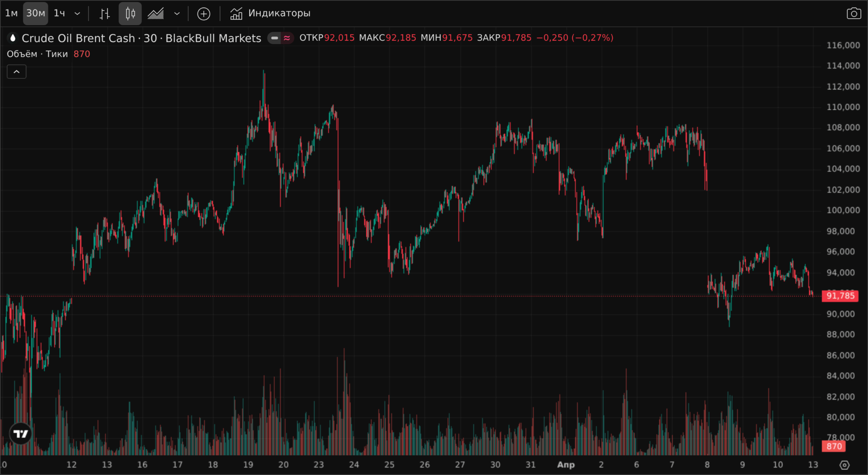Toggle the 1м timeframe
The height and width of the screenshot is (475, 868).
pyautogui.click(x=11, y=14)
